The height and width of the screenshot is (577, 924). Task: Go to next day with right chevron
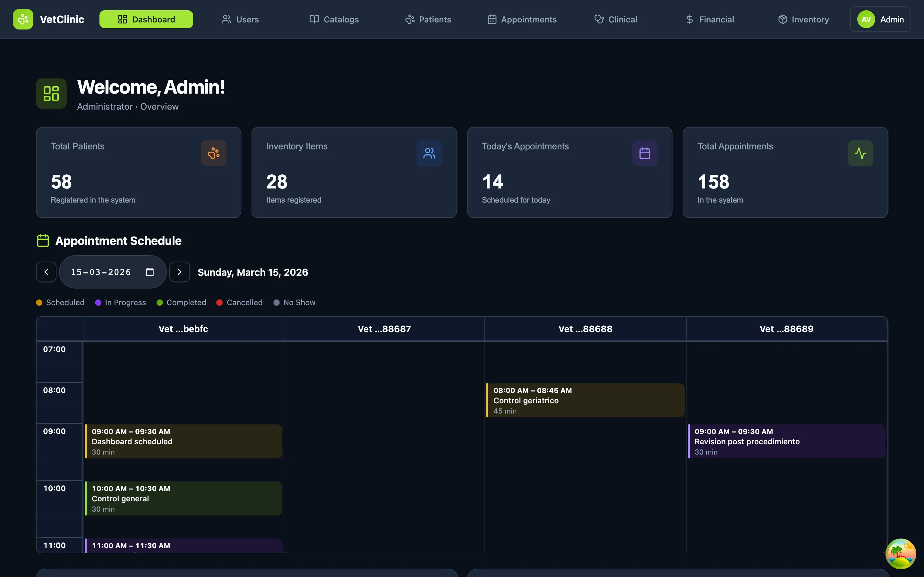pos(179,272)
